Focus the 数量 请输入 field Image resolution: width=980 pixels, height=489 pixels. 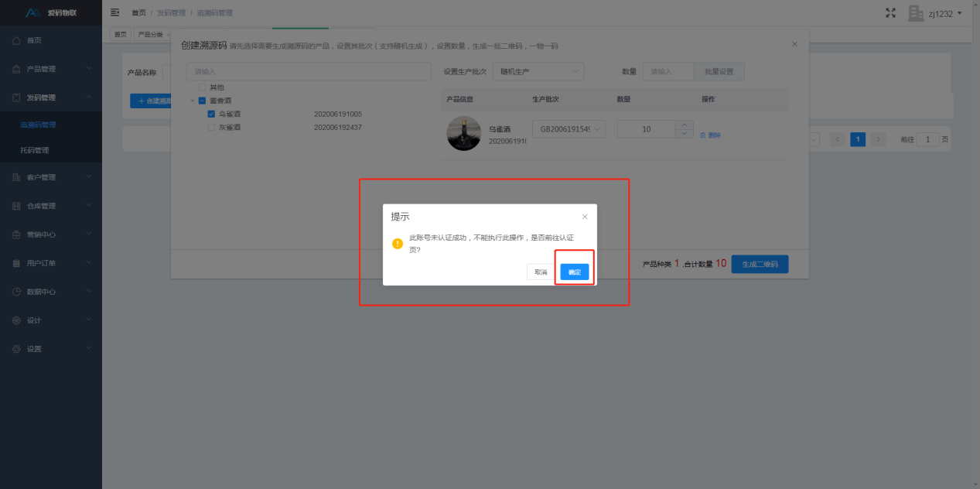[668, 71]
